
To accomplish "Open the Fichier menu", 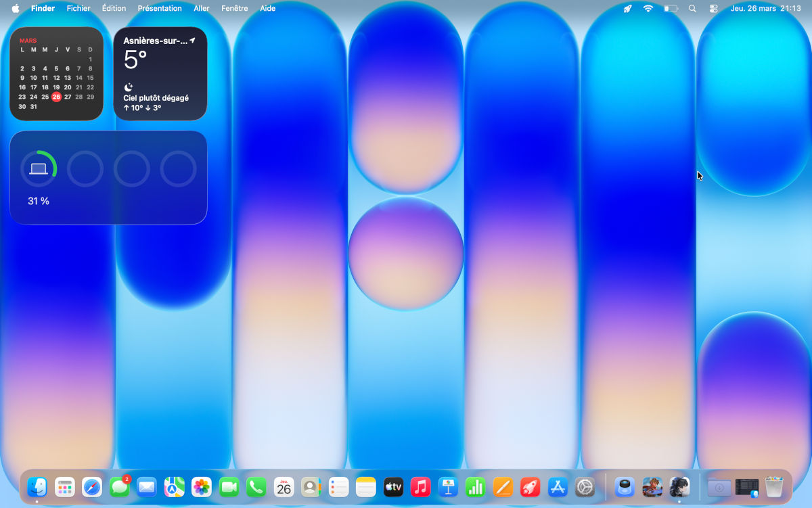I will [78, 8].
